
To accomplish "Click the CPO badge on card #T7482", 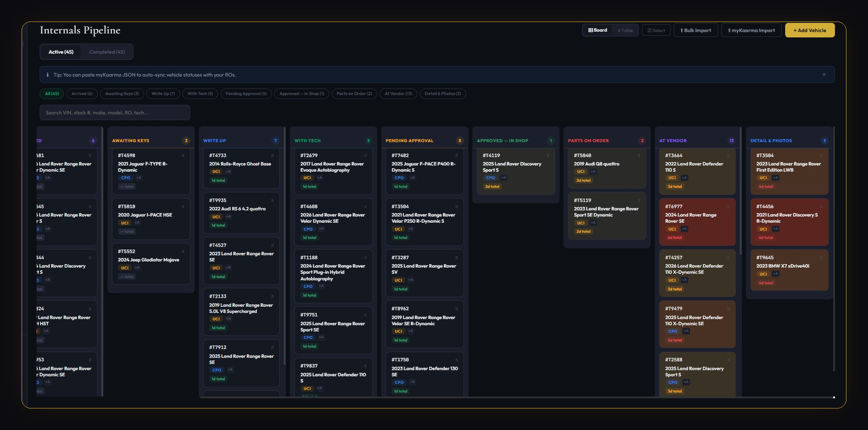I will [398, 177].
